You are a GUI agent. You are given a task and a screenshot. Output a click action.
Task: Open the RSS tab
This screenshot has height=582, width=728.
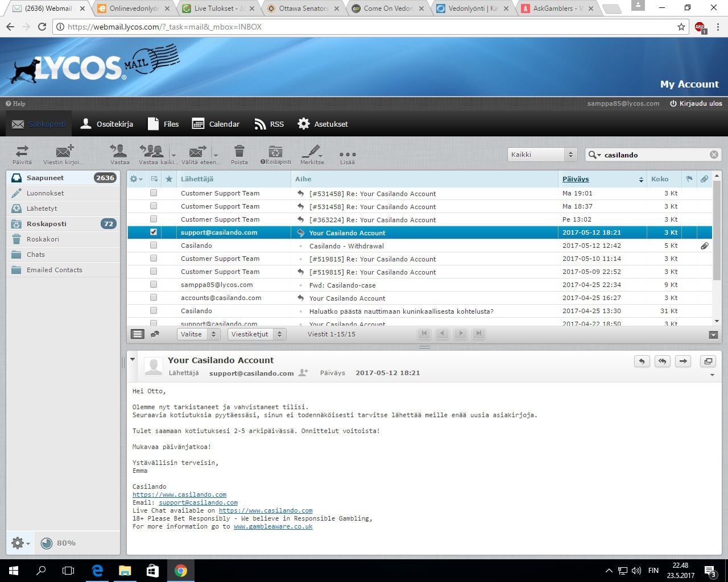tap(269, 124)
